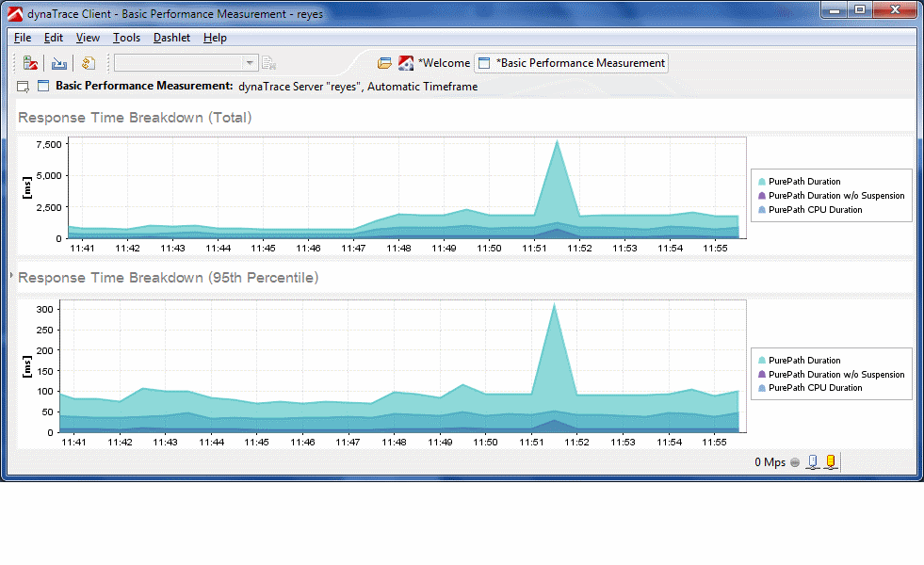Click the server "reyes" Automatic Timeframe text

(358, 87)
